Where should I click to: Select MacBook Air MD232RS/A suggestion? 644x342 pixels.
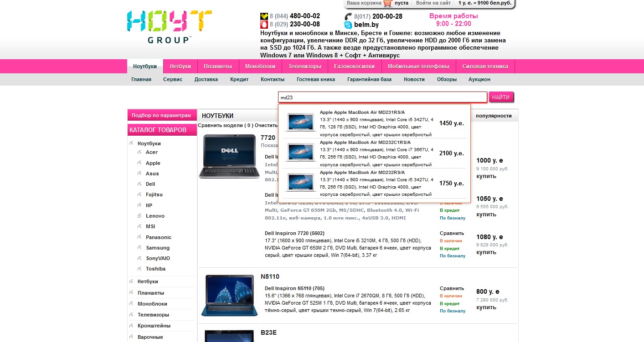[375, 184]
